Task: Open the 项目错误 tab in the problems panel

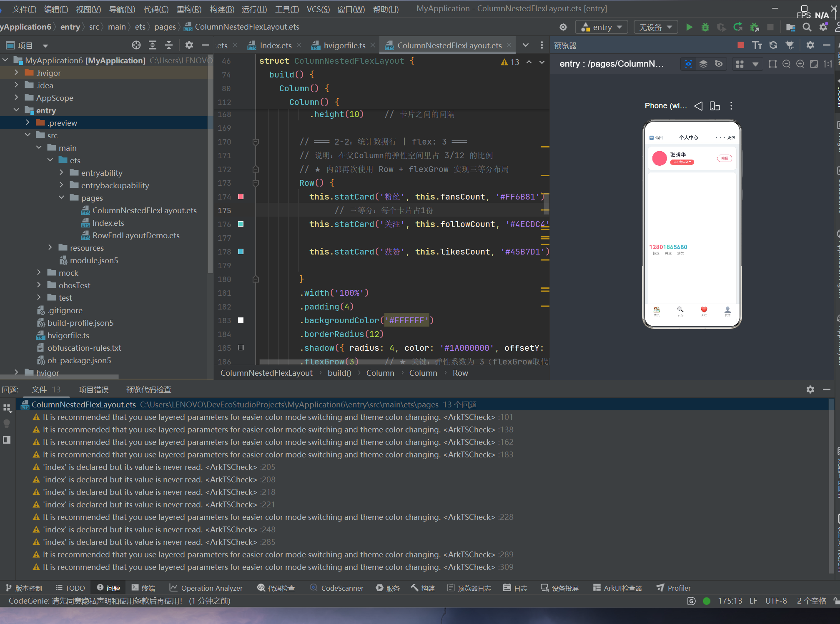Action: click(94, 389)
